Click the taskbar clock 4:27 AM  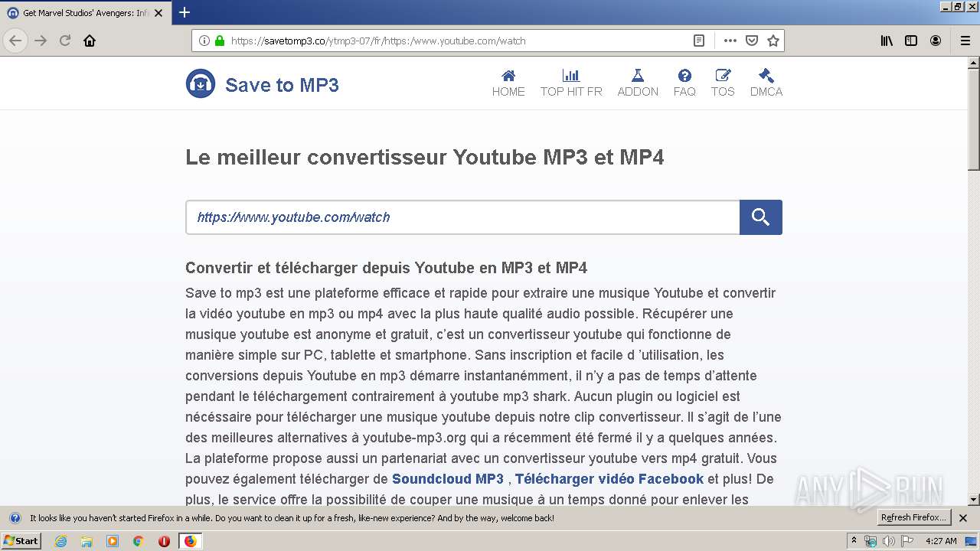pyautogui.click(x=941, y=541)
